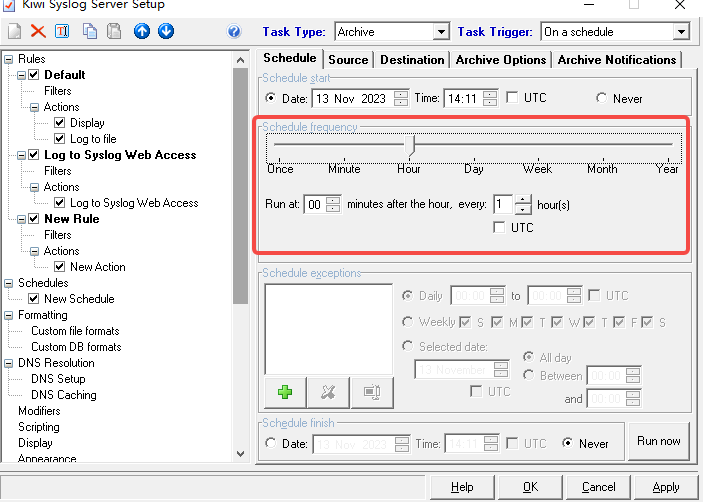Switch to the Source tab

(348, 60)
